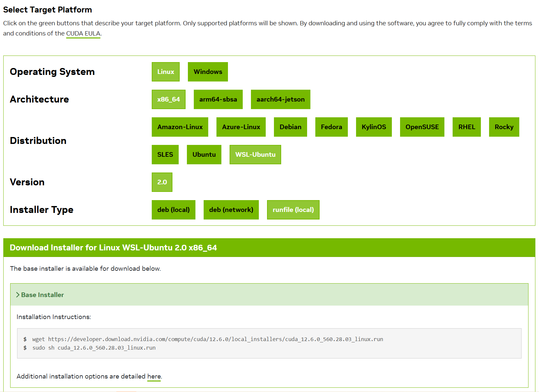
Task: Click the Installer Type label
Action: tap(42, 210)
